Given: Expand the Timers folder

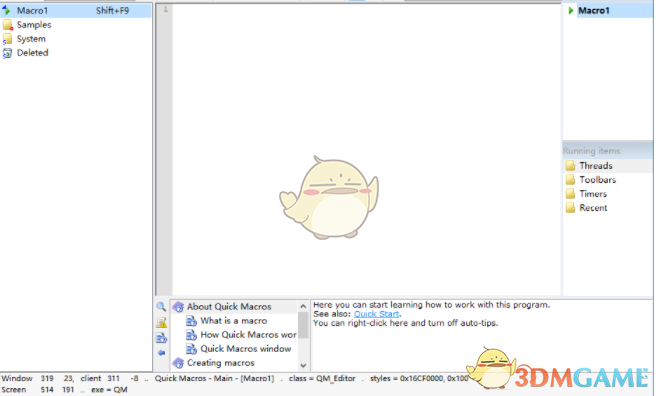Looking at the screenshot, I should [x=593, y=194].
